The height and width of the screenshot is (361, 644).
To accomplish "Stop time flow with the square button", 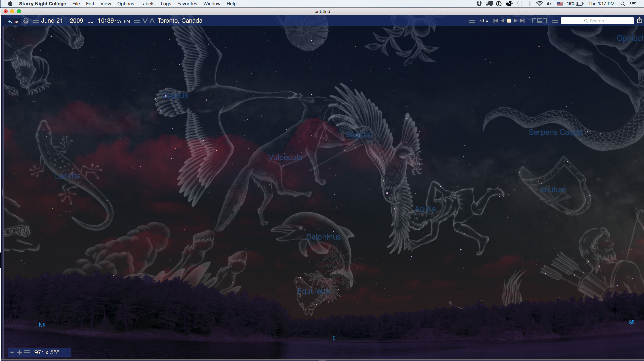I will 509,21.
